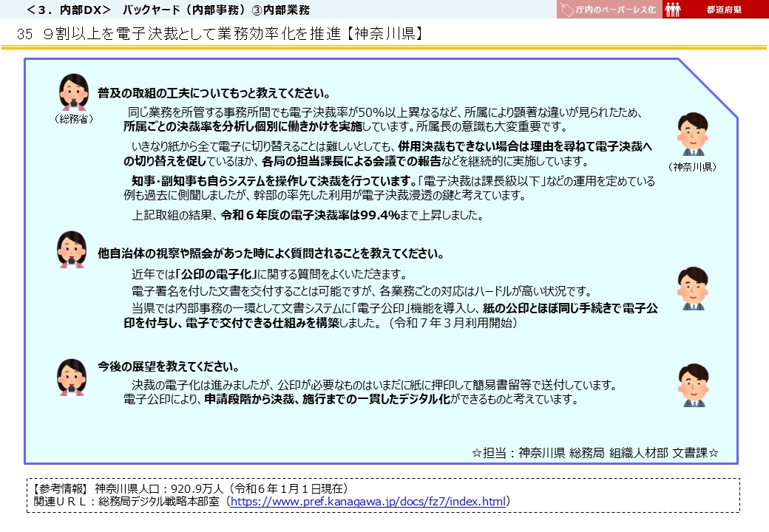Screen dimensions: 769x532
Task: Click the woman avatar next to the second question
Action: (72, 250)
